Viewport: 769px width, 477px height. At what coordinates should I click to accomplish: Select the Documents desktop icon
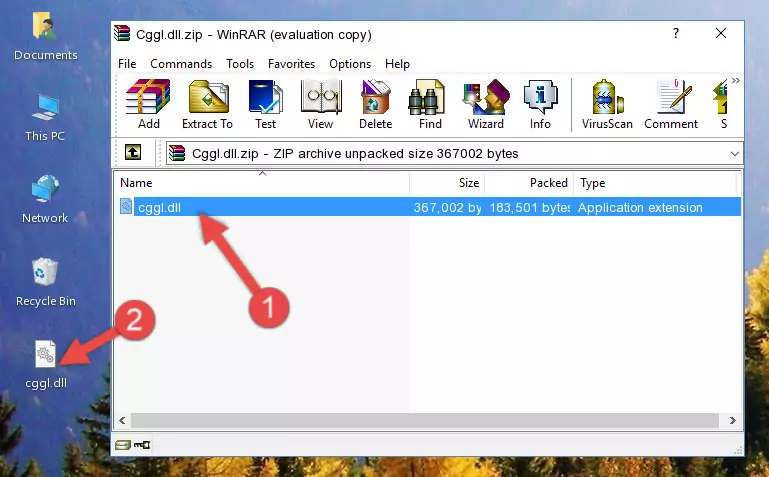[x=45, y=36]
